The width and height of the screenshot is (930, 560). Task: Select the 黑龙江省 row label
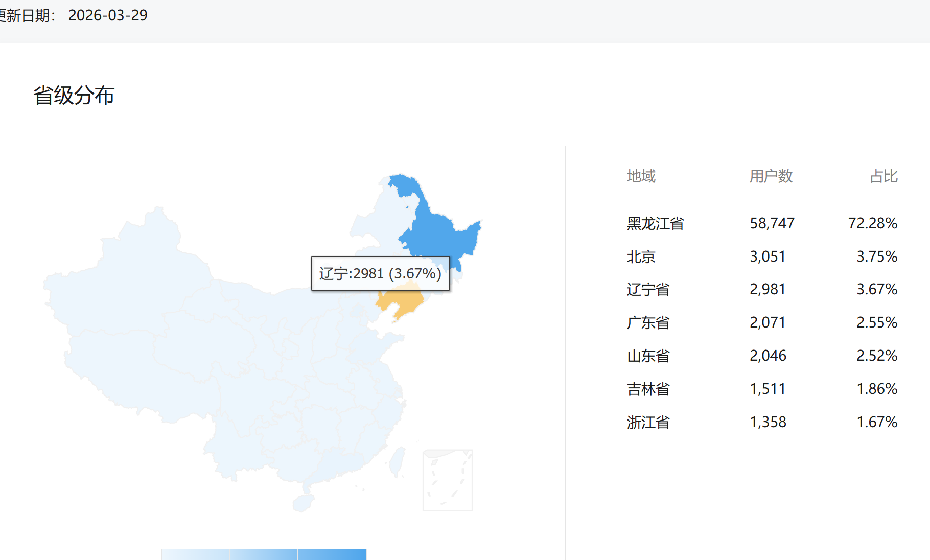(x=656, y=223)
